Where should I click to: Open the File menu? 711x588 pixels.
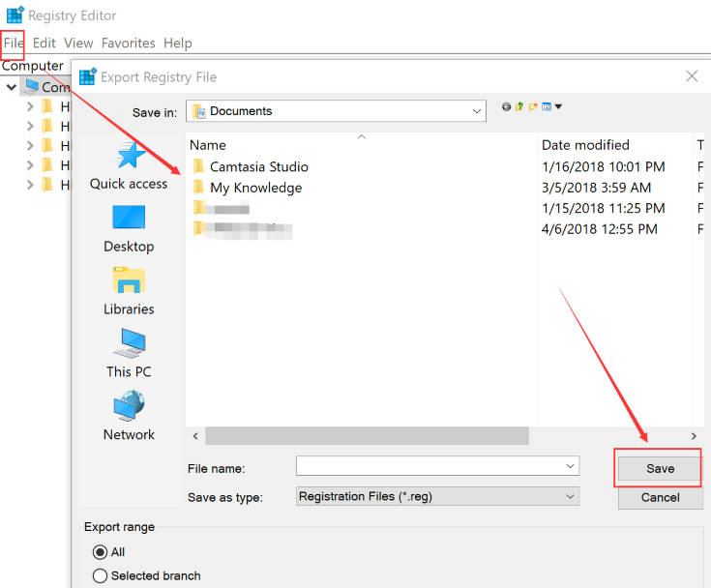coord(14,43)
